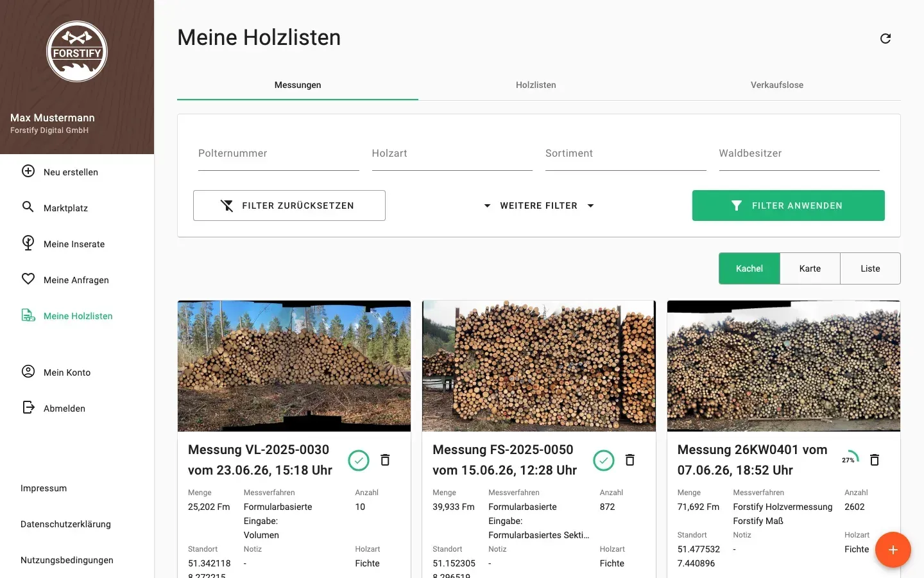This screenshot has height=578, width=924.
Task: Go to Marktplatz
Action: coord(77,208)
